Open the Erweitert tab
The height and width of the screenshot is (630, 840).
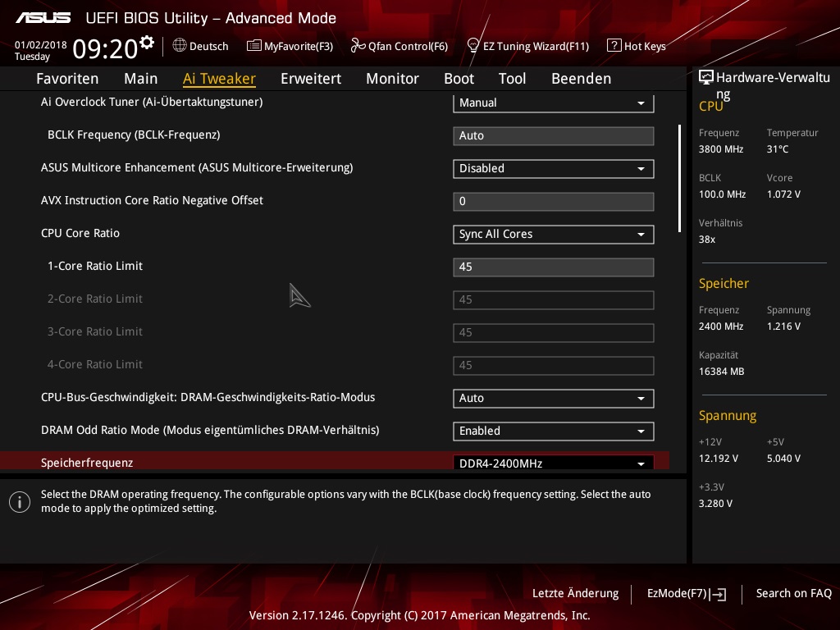[311, 79]
